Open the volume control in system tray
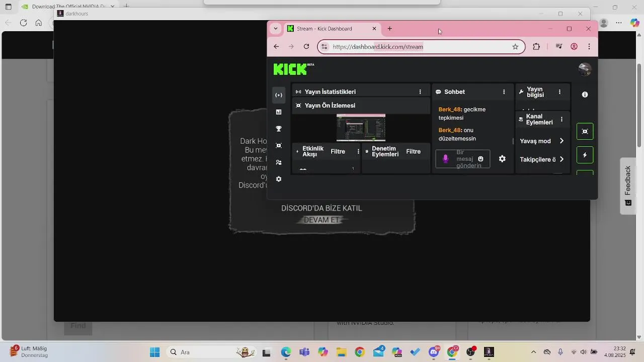 (583, 352)
